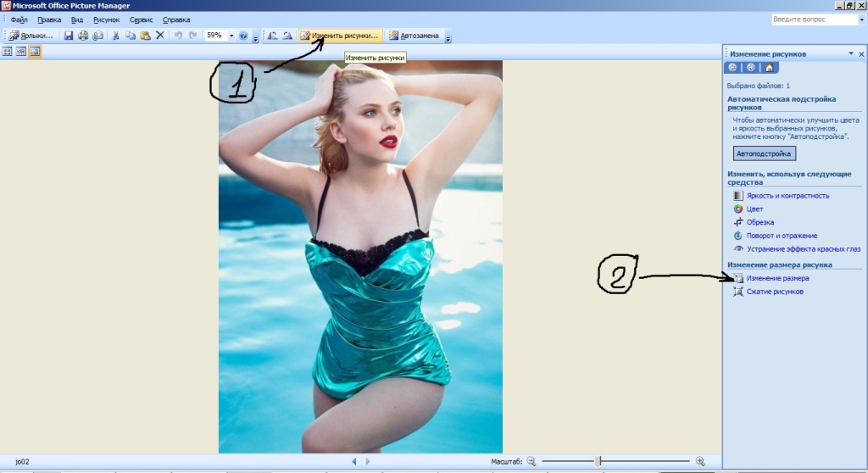Screen dimensions: 868x473
Task: Open the Сервис menu
Action: (x=141, y=19)
